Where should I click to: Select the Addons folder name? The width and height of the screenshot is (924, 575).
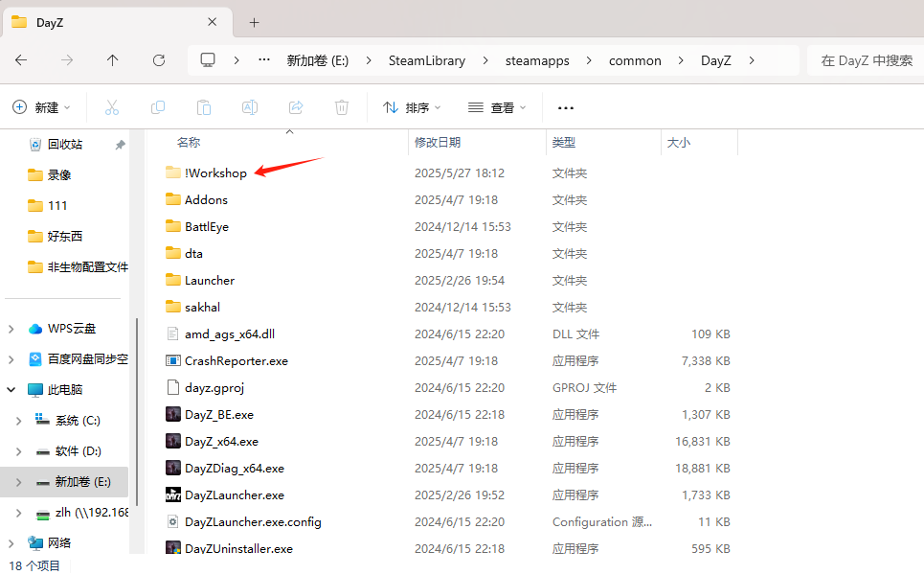click(x=206, y=200)
